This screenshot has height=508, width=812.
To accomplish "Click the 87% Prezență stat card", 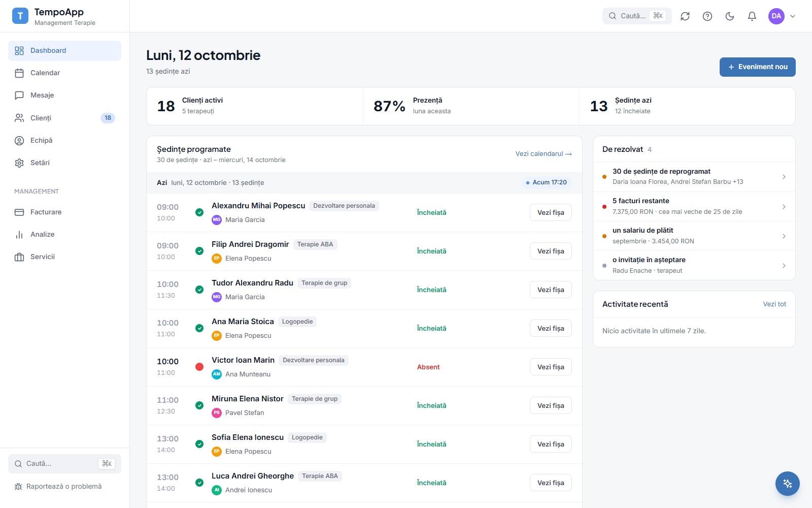I will coord(471,106).
